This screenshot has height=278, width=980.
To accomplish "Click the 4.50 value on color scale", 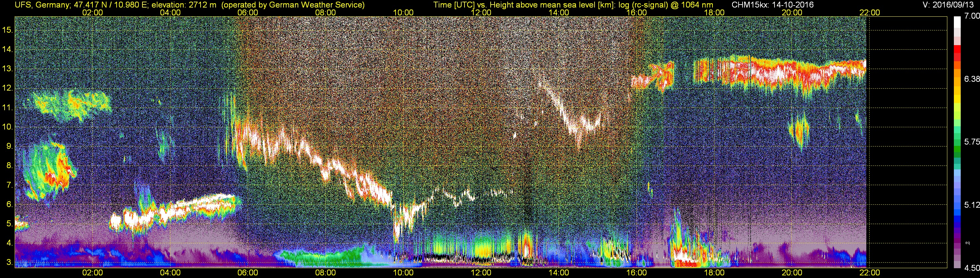I will click(972, 268).
